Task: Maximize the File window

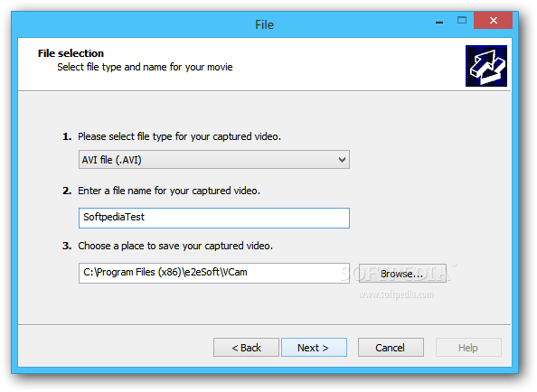Action: pos(462,21)
